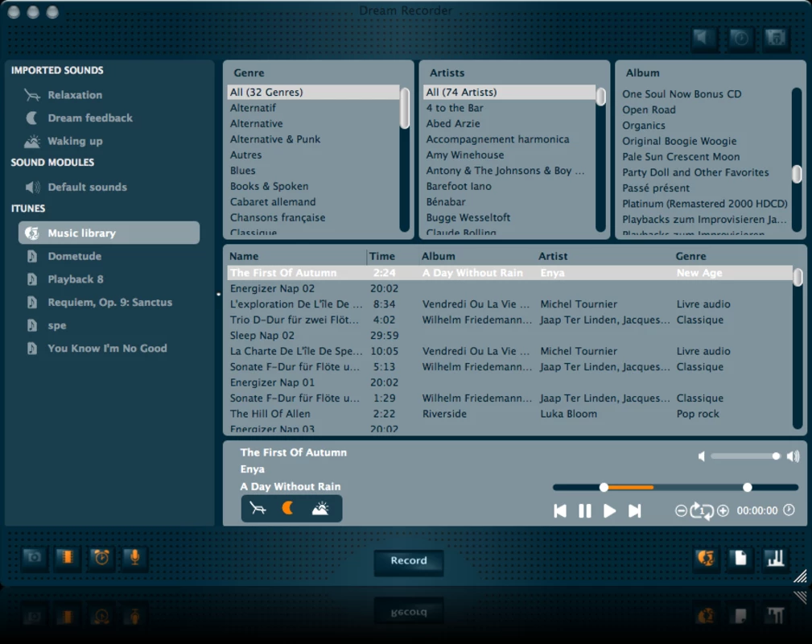Viewport: 812px width, 644px height.
Task: Adjust the volume slider in the player
Action: point(745,456)
